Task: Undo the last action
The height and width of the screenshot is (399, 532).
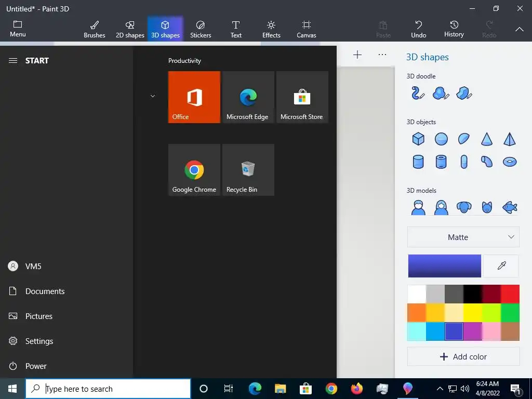Action: click(418, 29)
